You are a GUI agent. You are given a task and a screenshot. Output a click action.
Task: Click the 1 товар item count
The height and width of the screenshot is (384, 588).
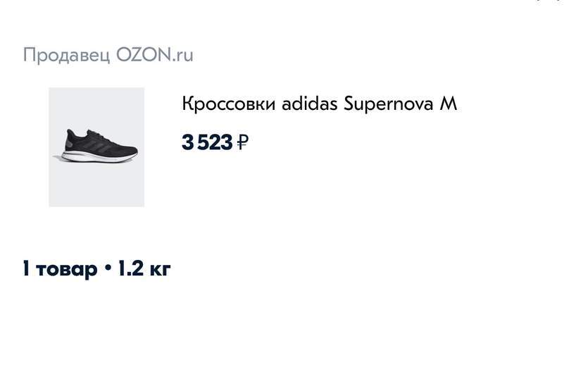60,268
